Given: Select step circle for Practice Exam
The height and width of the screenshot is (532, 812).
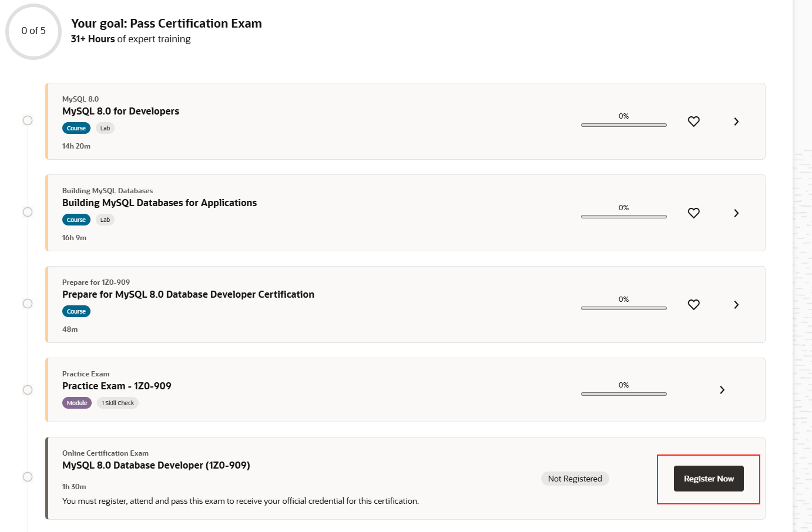Looking at the screenshot, I should coord(28,390).
